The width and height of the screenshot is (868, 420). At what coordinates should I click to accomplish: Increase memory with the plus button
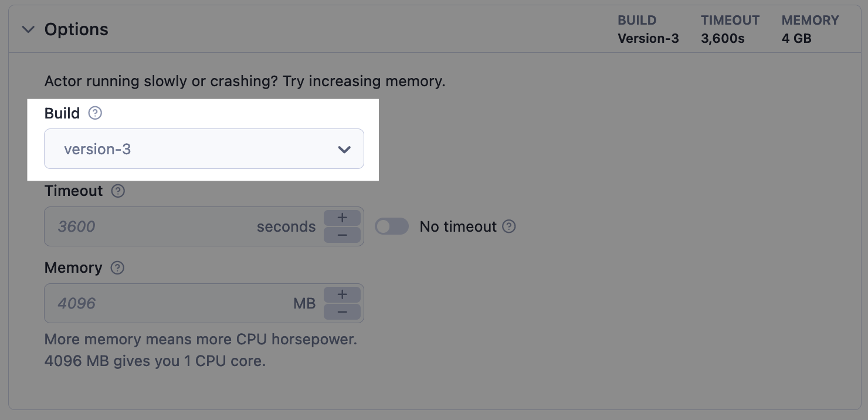(343, 294)
